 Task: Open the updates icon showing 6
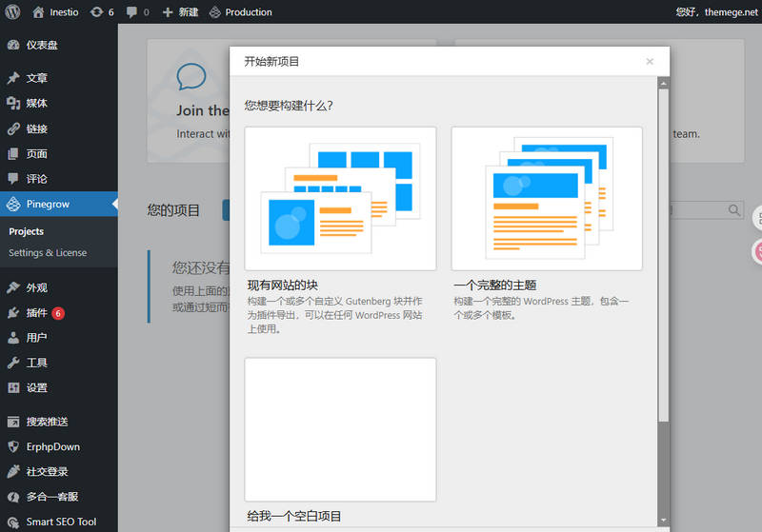(x=102, y=12)
